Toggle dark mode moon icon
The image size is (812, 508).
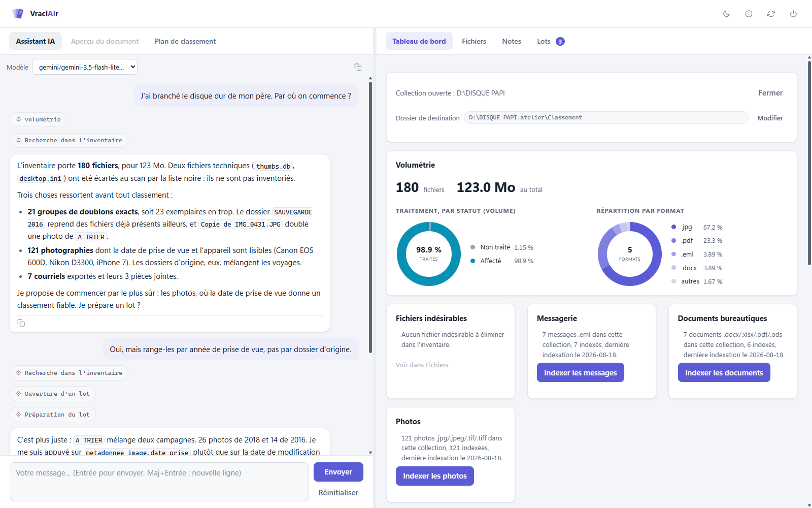click(726, 14)
